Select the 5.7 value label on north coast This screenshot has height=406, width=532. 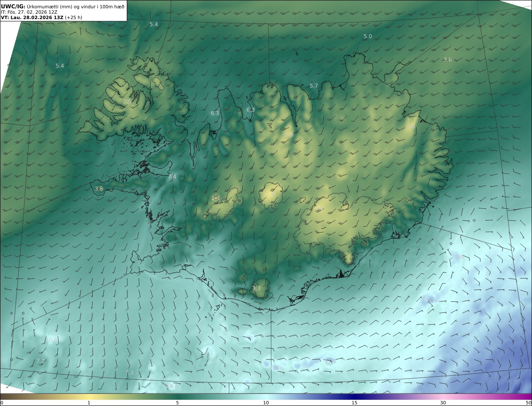[x=314, y=86]
